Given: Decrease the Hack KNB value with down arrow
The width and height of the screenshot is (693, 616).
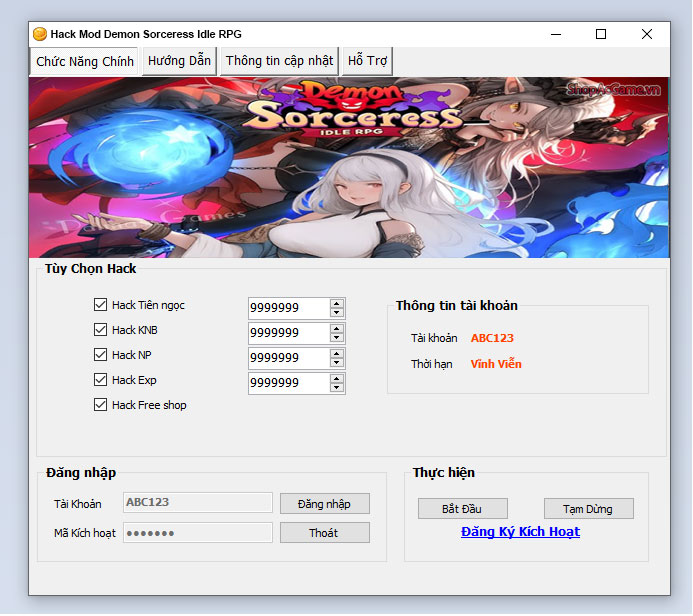Looking at the screenshot, I should pyautogui.click(x=337, y=338).
